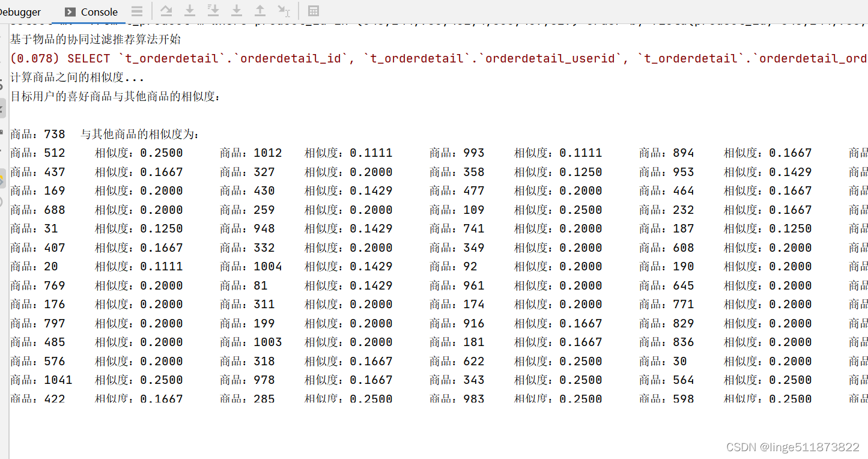Click the entry '商品:437'
868x459 pixels.
38,172
